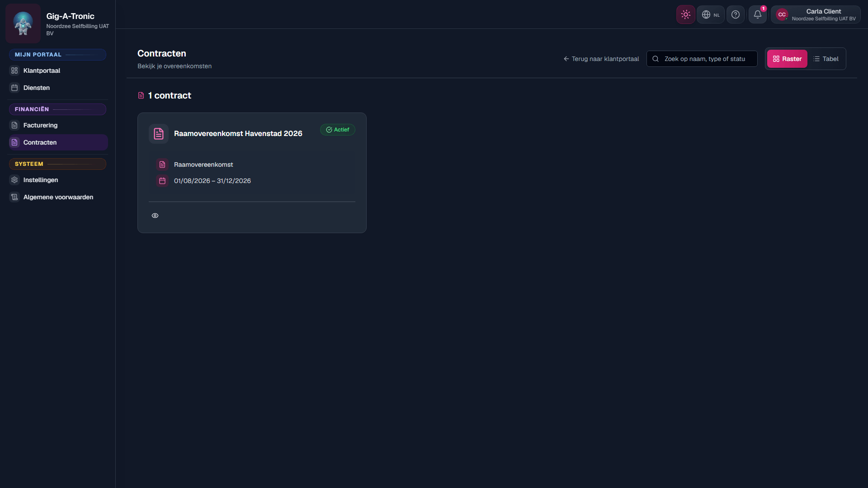Click the Facturering document icon
The width and height of the screenshot is (868, 488).
(x=14, y=125)
